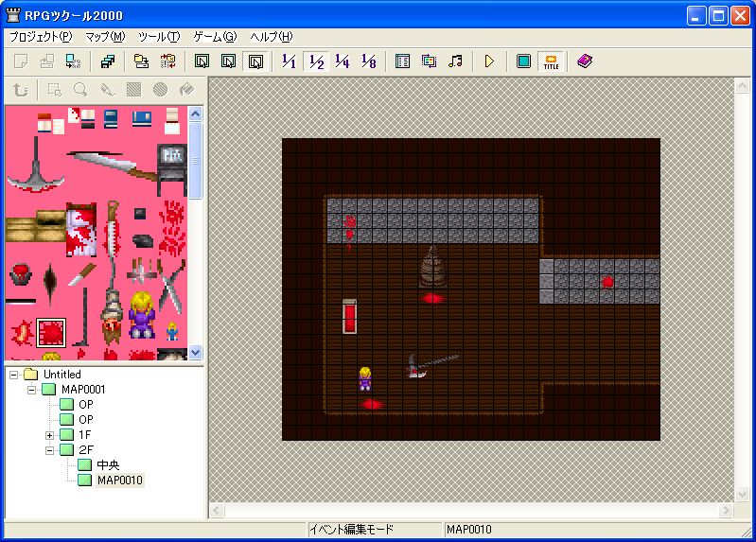Click the Open Project toolbar icon
This screenshot has width=756, height=542.
[x=46, y=61]
